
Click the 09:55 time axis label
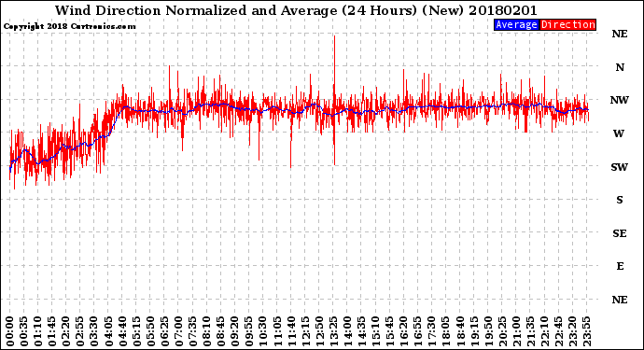pos(249,331)
